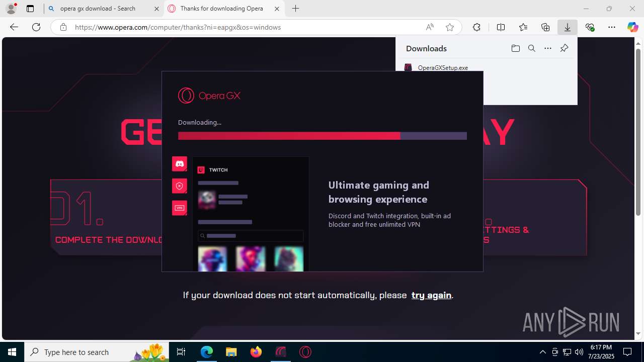
Task: Click the scrollbar down arrow
Action: [638, 334]
